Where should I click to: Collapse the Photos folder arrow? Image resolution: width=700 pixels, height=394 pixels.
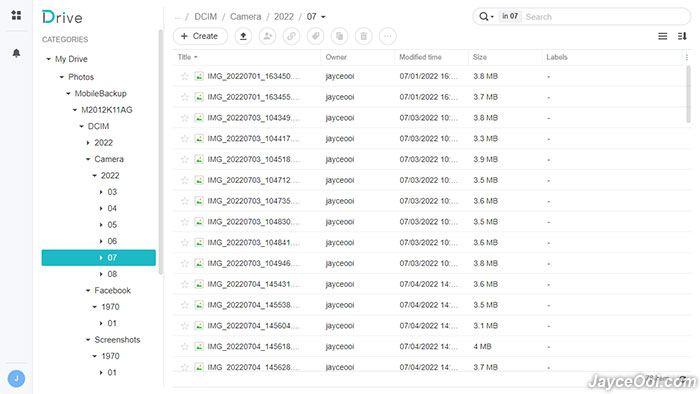[x=62, y=77]
